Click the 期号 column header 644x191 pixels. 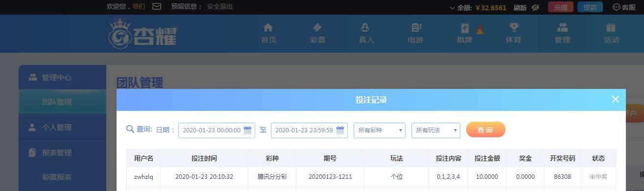coord(330,158)
